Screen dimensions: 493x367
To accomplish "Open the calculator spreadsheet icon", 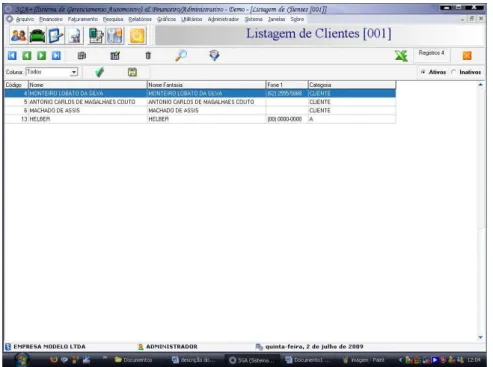I will pyautogui.click(x=96, y=36).
